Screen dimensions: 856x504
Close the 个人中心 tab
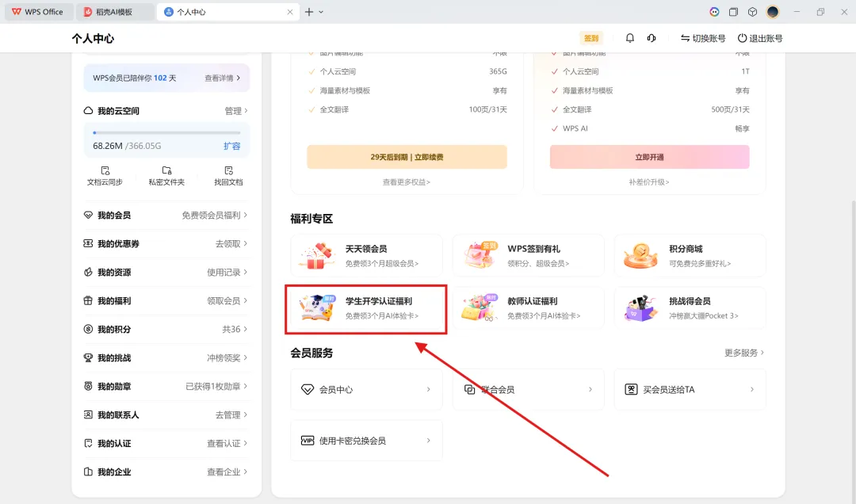(290, 11)
